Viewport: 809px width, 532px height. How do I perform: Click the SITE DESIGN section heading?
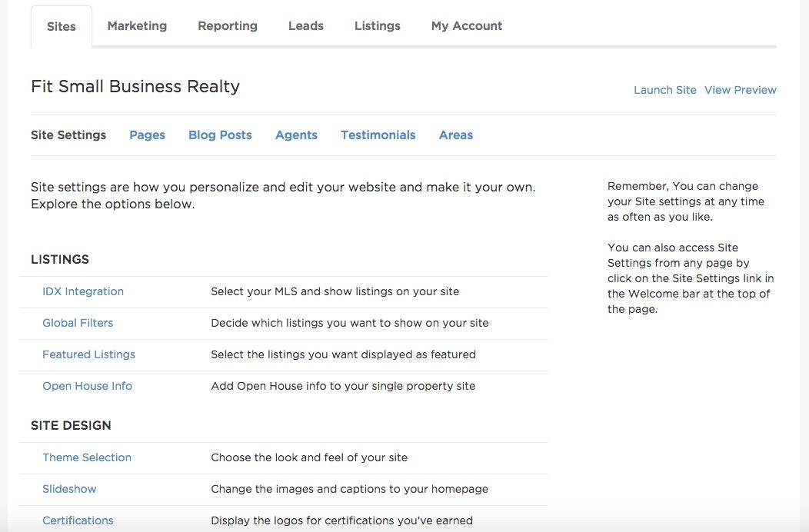(x=71, y=425)
